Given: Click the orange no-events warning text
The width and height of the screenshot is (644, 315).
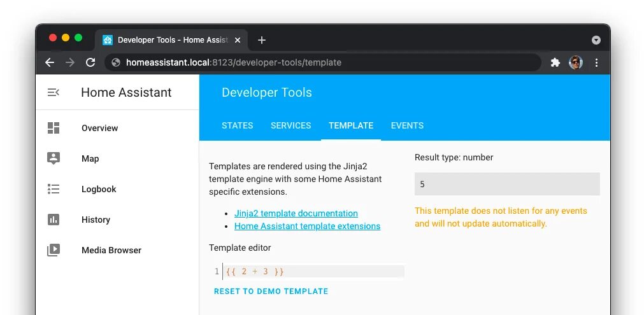Looking at the screenshot, I should point(501,218).
